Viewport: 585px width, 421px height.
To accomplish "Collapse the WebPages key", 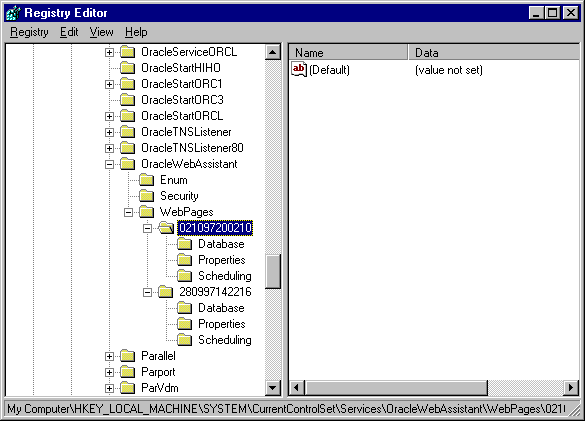I will [x=128, y=213].
